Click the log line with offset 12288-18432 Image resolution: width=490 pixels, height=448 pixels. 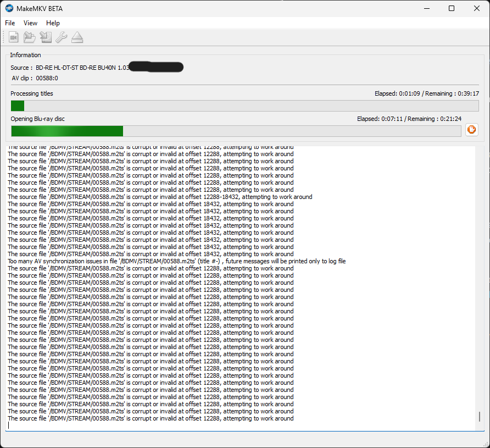tap(159, 197)
